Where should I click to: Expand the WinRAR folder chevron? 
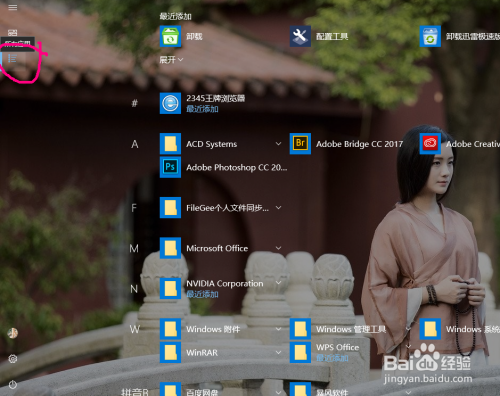coord(278,352)
